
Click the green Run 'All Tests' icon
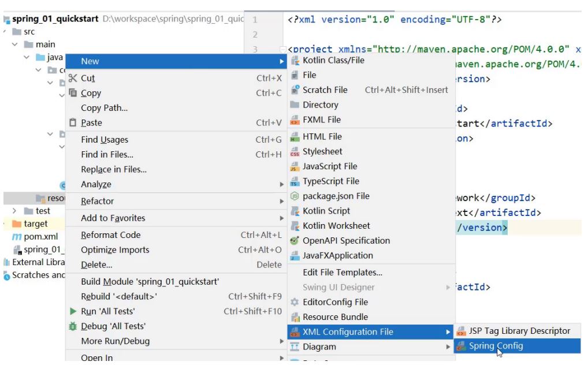[x=73, y=311]
